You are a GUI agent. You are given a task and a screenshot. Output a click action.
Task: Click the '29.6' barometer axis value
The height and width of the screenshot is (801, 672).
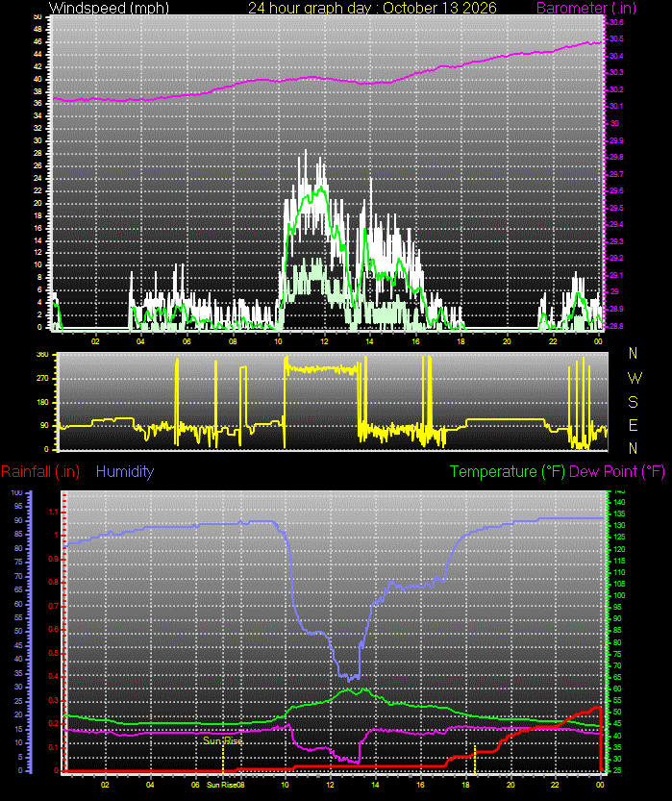616,190
